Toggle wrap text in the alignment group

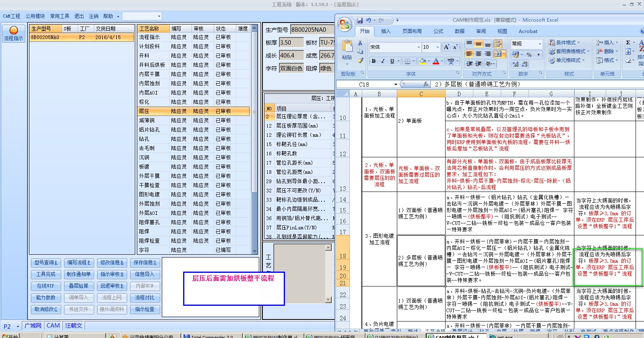coord(497,43)
